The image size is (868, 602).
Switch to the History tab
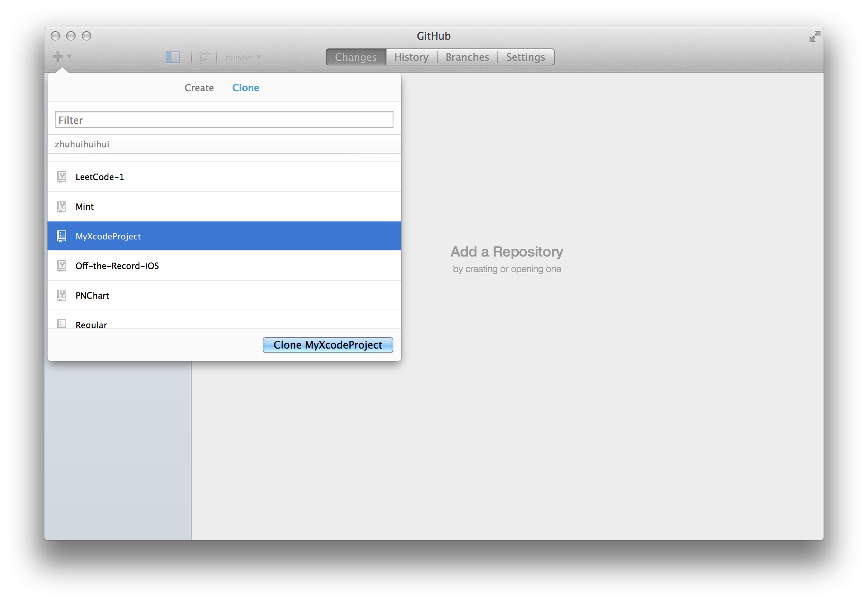411,57
